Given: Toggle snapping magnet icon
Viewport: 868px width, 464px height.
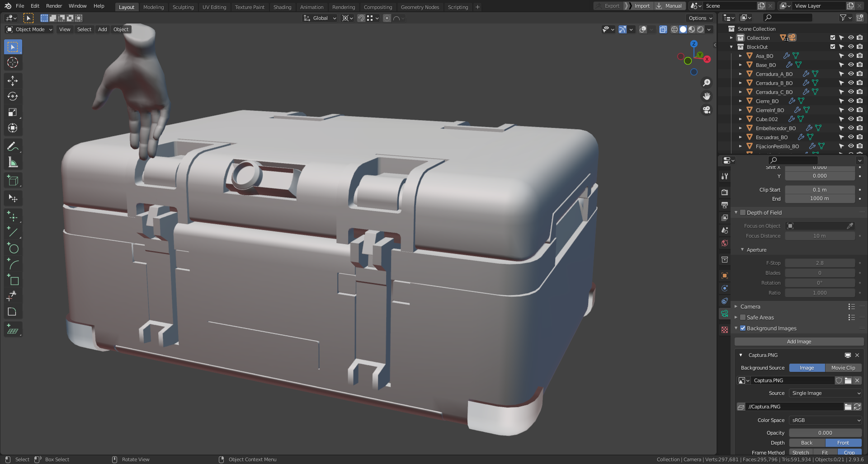Looking at the screenshot, I should (x=361, y=18).
